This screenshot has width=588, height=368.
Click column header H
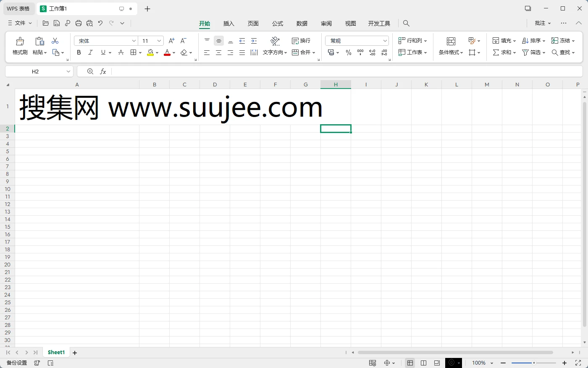(x=336, y=85)
